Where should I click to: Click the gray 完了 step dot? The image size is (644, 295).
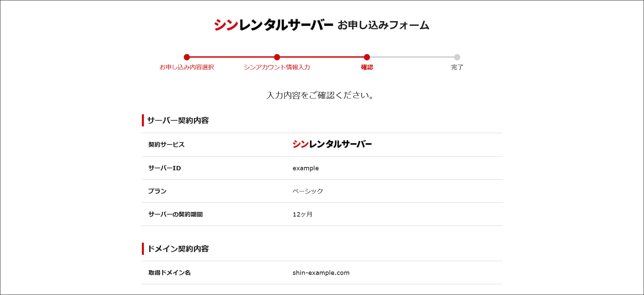[x=457, y=57]
